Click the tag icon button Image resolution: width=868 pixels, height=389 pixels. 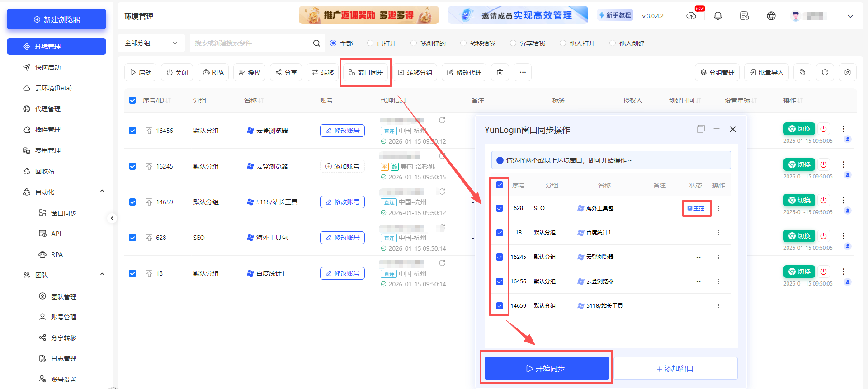pyautogui.click(x=802, y=72)
